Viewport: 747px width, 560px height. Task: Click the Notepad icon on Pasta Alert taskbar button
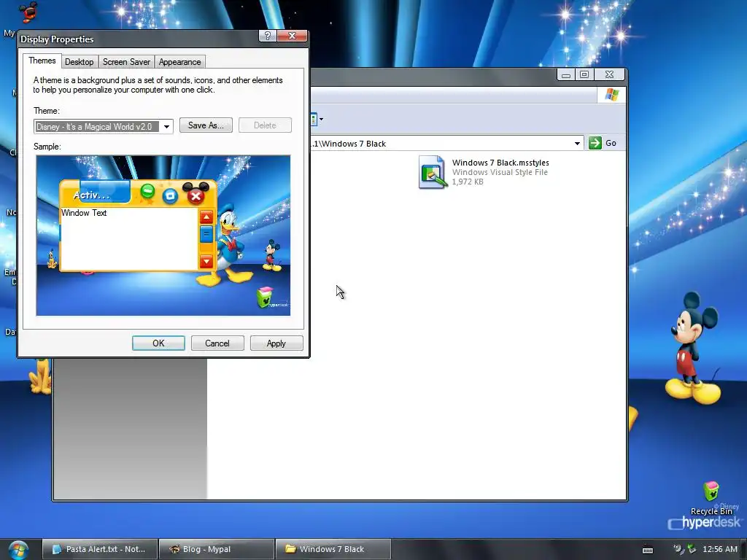pyautogui.click(x=57, y=549)
